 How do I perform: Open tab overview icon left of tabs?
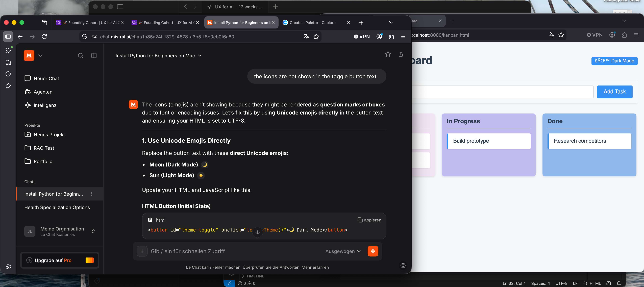click(x=44, y=22)
